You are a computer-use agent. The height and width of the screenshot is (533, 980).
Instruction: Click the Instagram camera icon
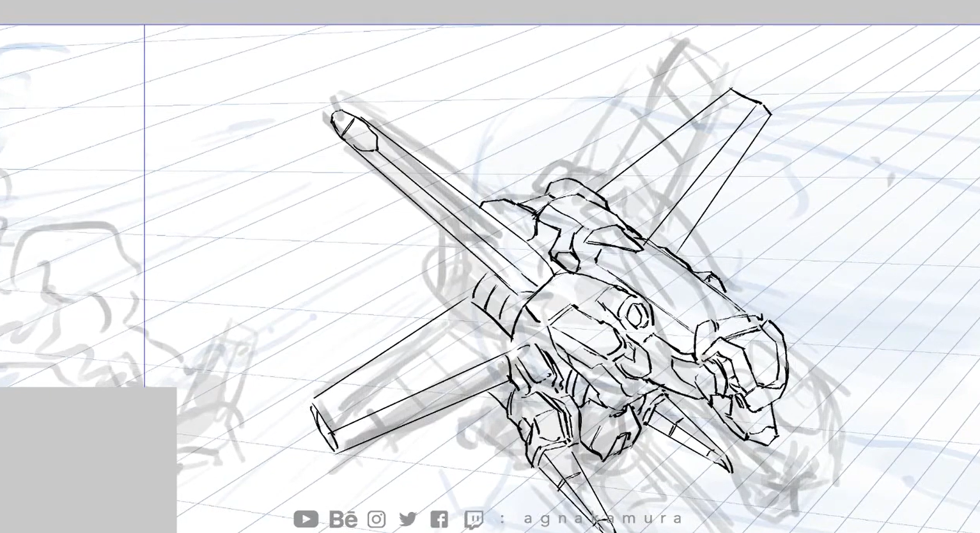click(x=377, y=519)
